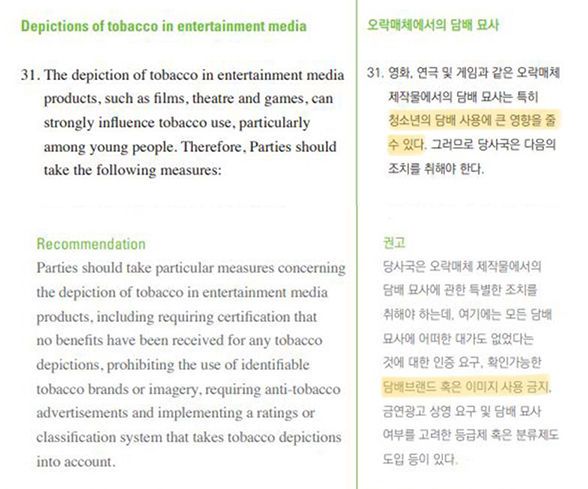Click '취해야 하는데, 여기에는 모든 담배'
588x489 pixels.
(467, 314)
